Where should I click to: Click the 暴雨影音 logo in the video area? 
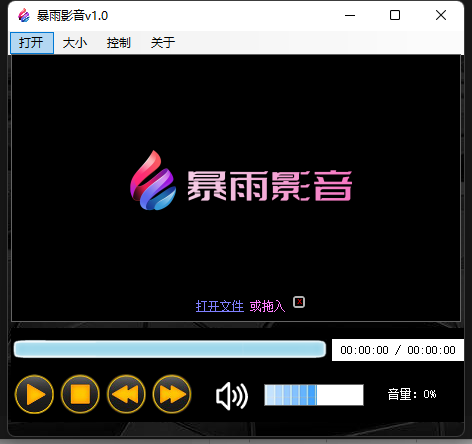click(241, 181)
